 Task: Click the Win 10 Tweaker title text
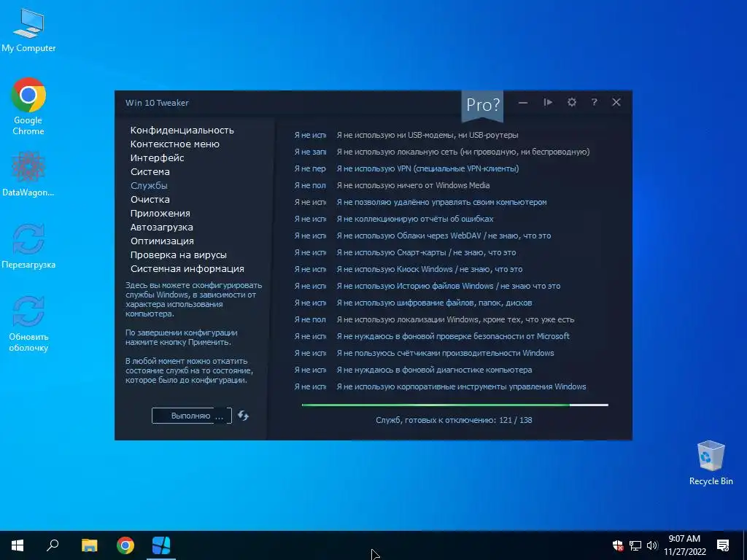[158, 103]
